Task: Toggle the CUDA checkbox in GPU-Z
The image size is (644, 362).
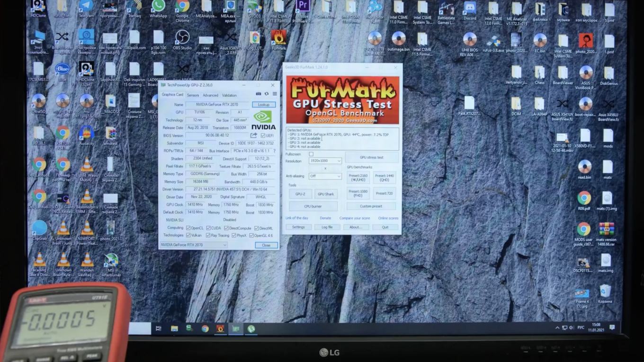Action: coord(208,228)
